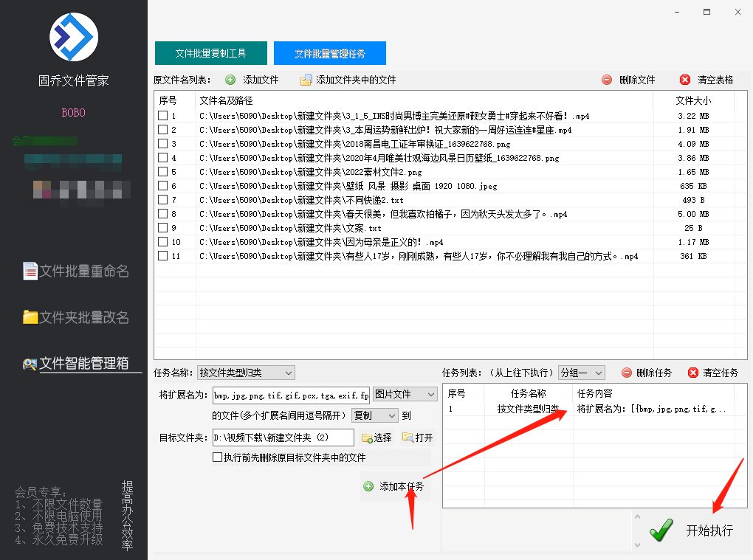Image resolution: width=753 pixels, height=560 pixels.
Task: Click the Delete Task (删除任务) minus icon
Action: pyautogui.click(x=626, y=373)
